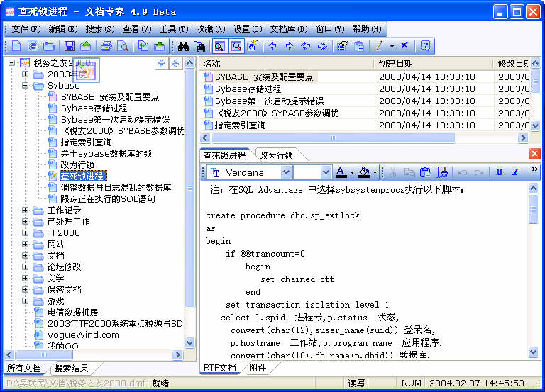Viewport: 545px width, 392px height.
Task: Collapse the 税务之友2000 root node
Action: [x=11, y=63]
